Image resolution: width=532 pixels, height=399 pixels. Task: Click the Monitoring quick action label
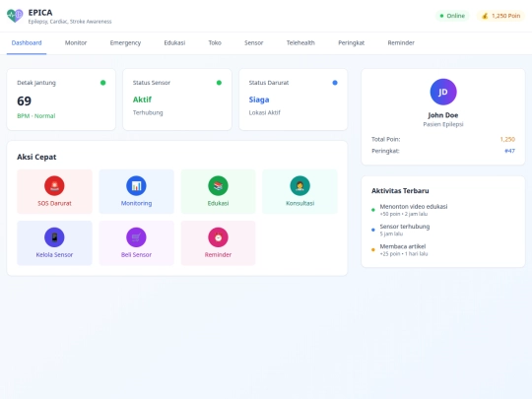click(x=136, y=203)
